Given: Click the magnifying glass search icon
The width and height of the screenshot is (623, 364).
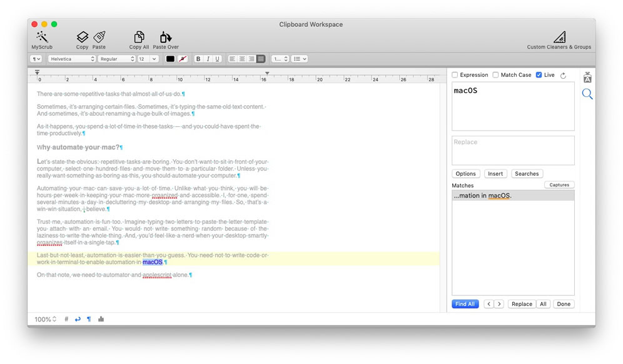Looking at the screenshot, I should [587, 94].
